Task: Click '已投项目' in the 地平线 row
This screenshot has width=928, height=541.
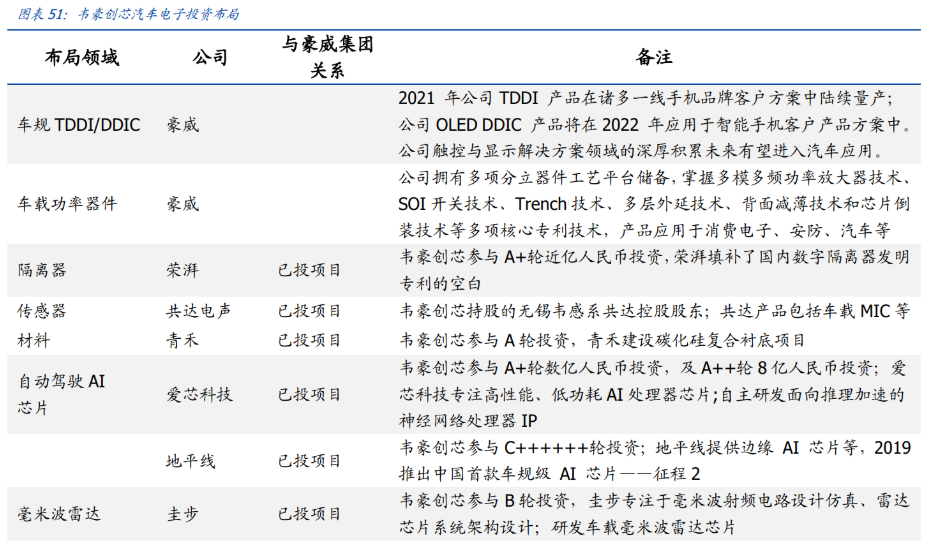Action: (310, 461)
